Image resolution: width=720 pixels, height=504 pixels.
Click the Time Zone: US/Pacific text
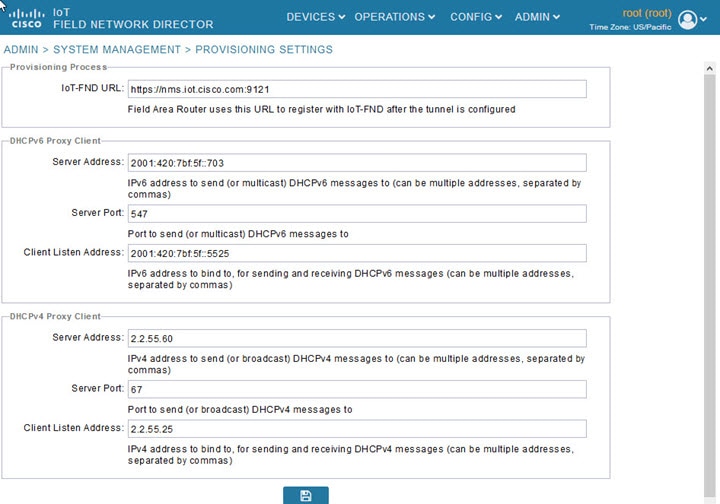pos(630,27)
